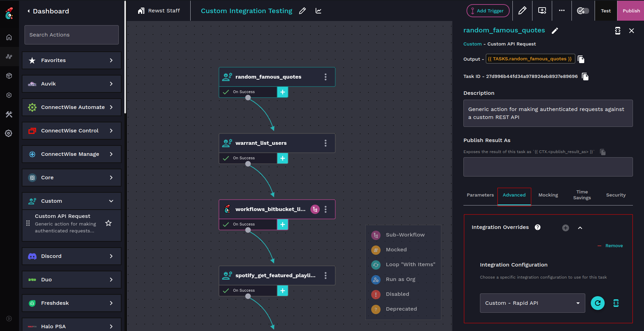Star the Custom API Request action

pos(108,223)
